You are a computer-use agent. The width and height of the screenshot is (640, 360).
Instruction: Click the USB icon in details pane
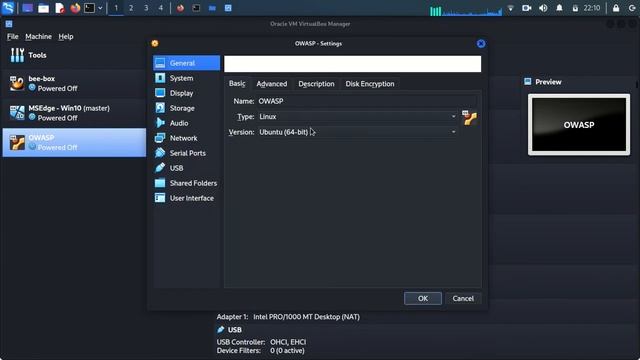pyautogui.click(x=221, y=329)
